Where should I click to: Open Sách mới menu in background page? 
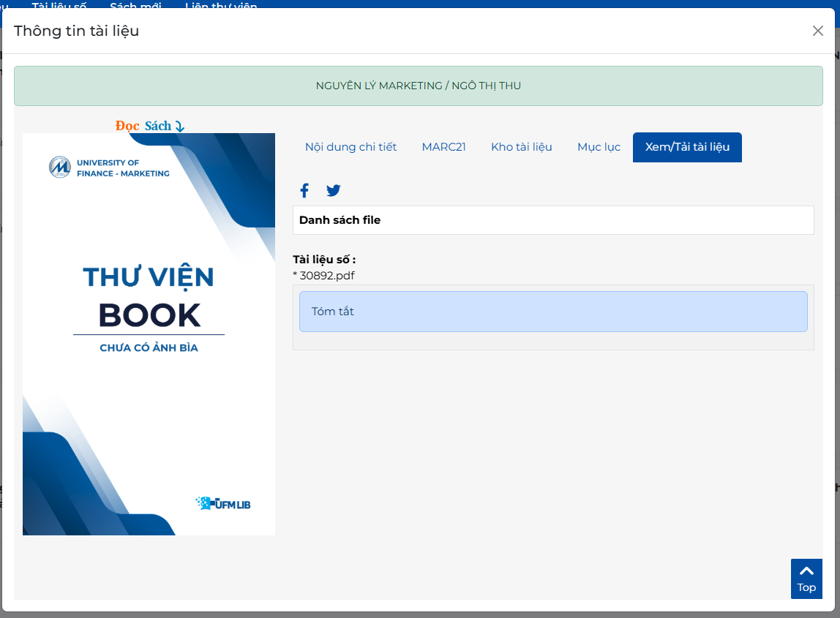point(135,6)
